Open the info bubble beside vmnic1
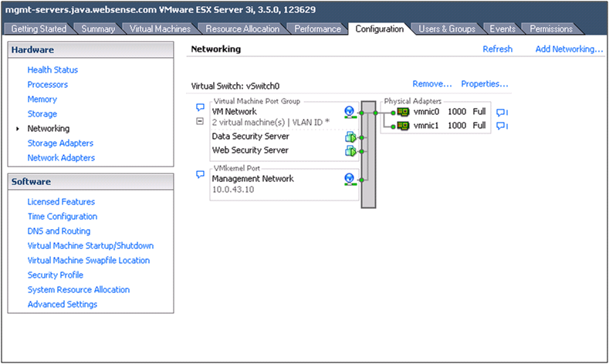Screen dimensions: 609x364 (502, 126)
